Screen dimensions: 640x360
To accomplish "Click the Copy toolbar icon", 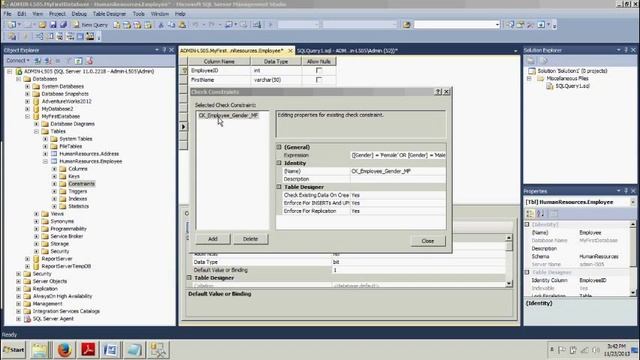I will tap(171, 25).
